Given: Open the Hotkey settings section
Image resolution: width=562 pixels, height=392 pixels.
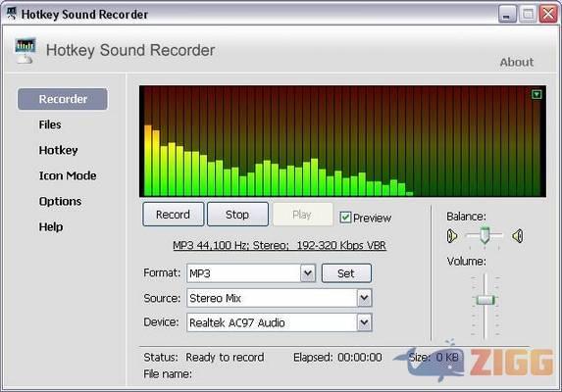Looking at the screenshot, I should pos(59,150).
